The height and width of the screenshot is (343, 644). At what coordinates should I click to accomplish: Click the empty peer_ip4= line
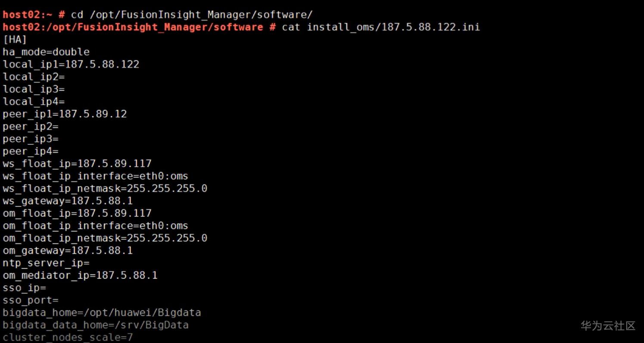coord(31,151)
